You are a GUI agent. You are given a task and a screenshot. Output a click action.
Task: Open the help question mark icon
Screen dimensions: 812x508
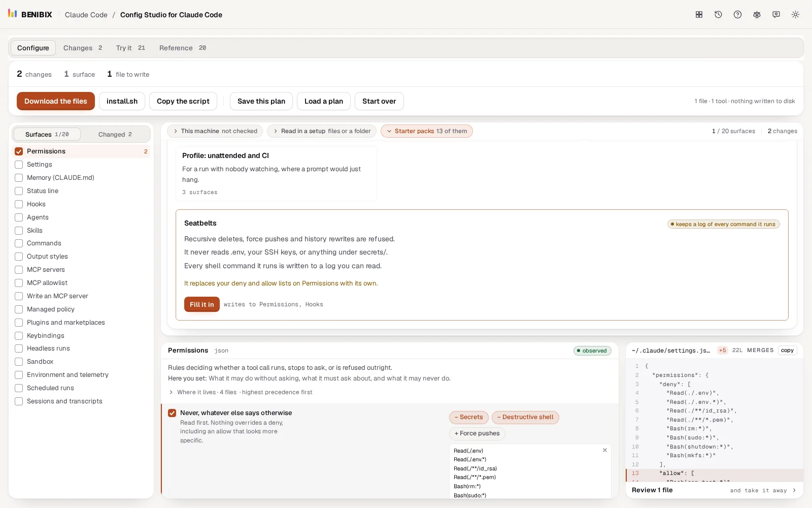(737, 15)
